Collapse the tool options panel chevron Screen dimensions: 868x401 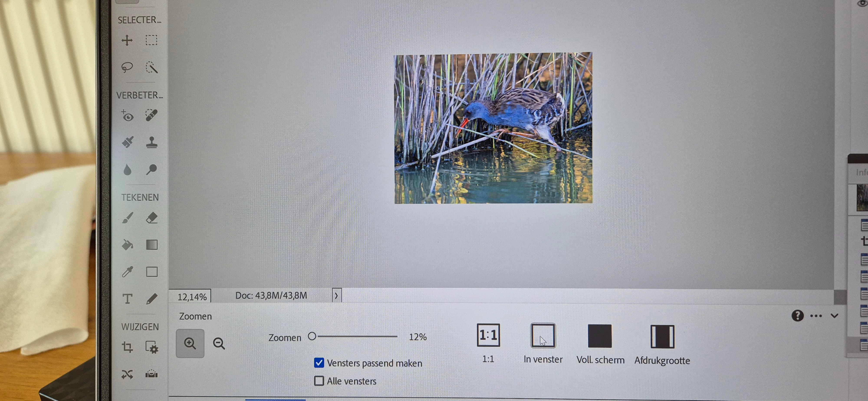834,316
